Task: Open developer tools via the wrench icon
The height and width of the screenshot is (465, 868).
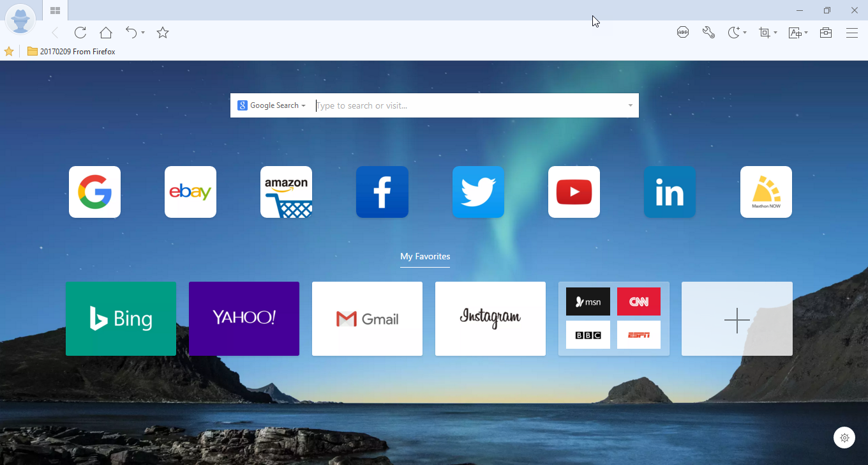Action: tap(708, 32)
